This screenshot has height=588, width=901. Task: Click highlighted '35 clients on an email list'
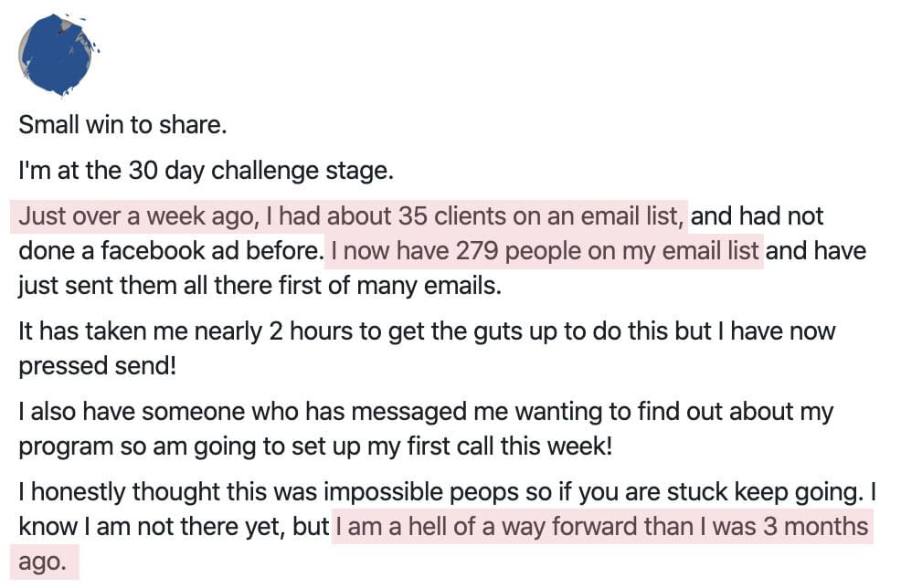click(x=541, y=216)
